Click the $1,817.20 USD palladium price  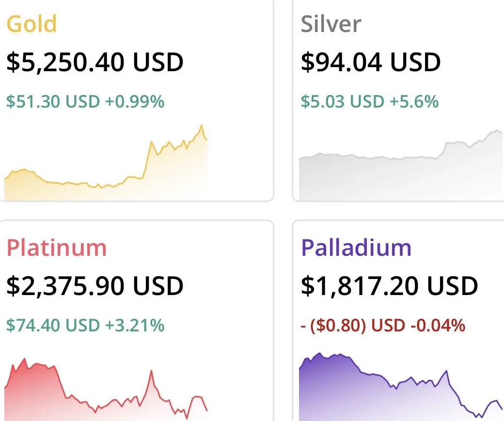[x=389, y=286]
